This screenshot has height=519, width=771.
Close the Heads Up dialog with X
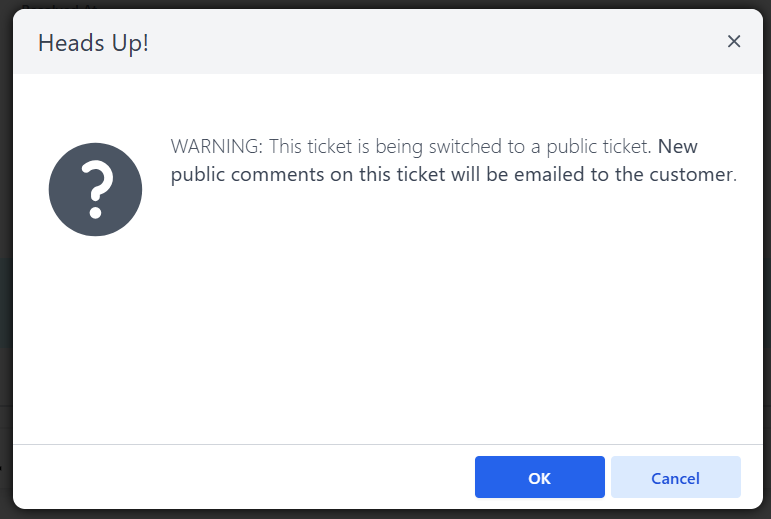[734, 42]
